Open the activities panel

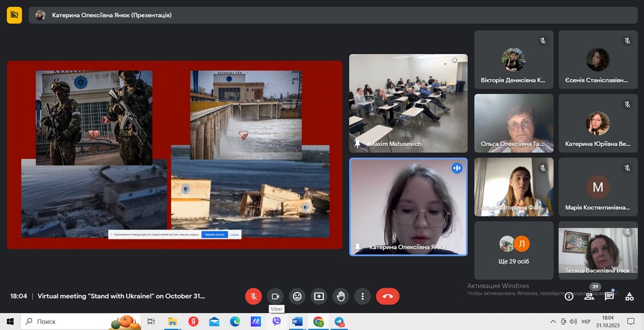click(x=629, y=297)
